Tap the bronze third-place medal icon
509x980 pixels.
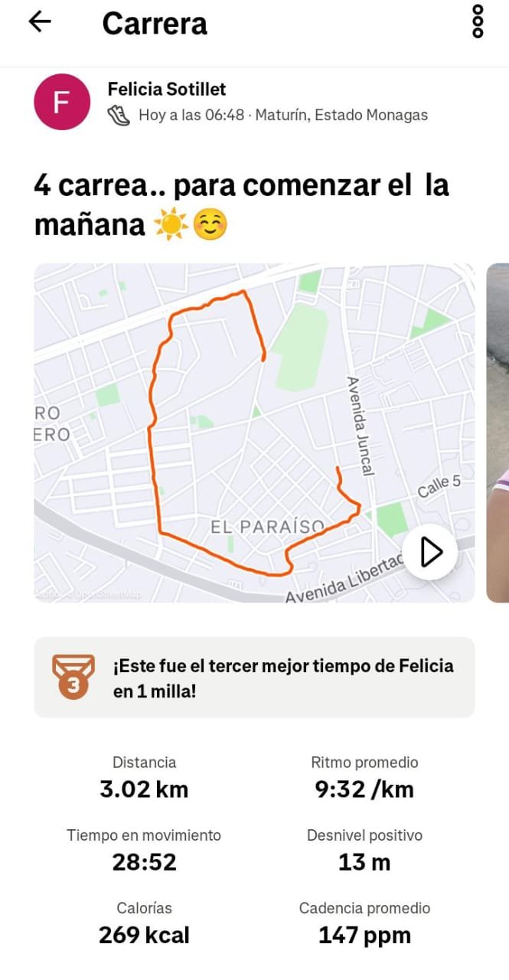pyautogui.click(x=73, y=677)
